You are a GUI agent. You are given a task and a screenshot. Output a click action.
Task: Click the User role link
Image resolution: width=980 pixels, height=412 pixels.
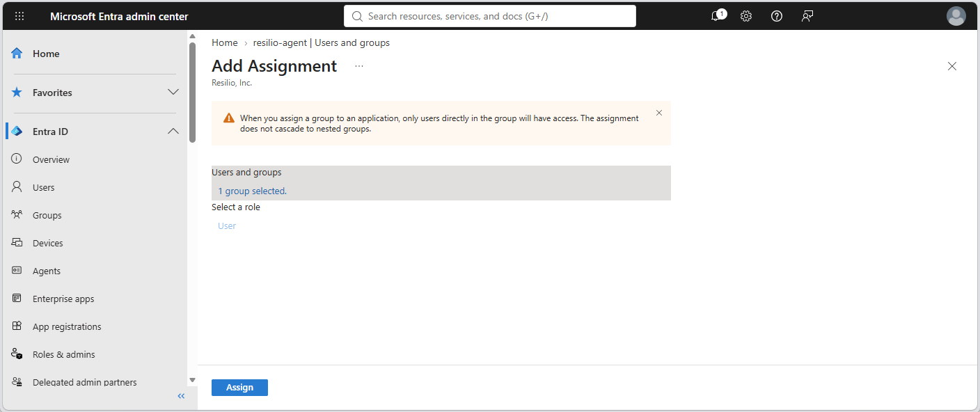[227, 225]
